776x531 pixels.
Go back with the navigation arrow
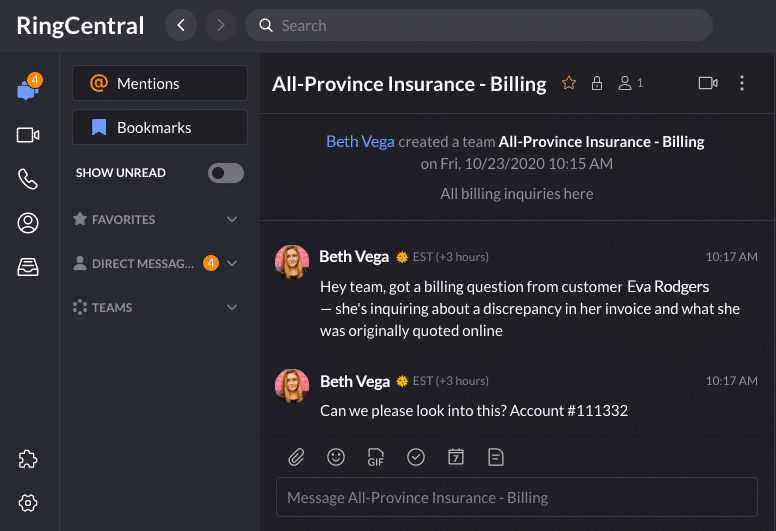(180, 25)
